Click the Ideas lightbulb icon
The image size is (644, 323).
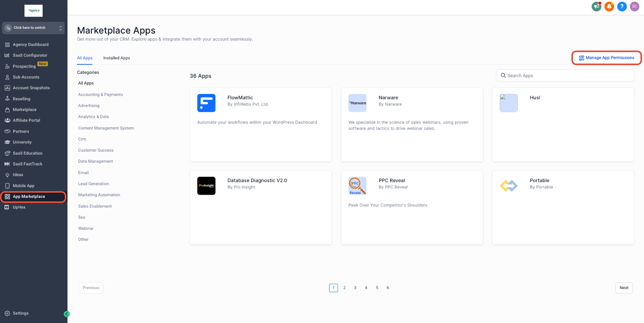[7, 175]
